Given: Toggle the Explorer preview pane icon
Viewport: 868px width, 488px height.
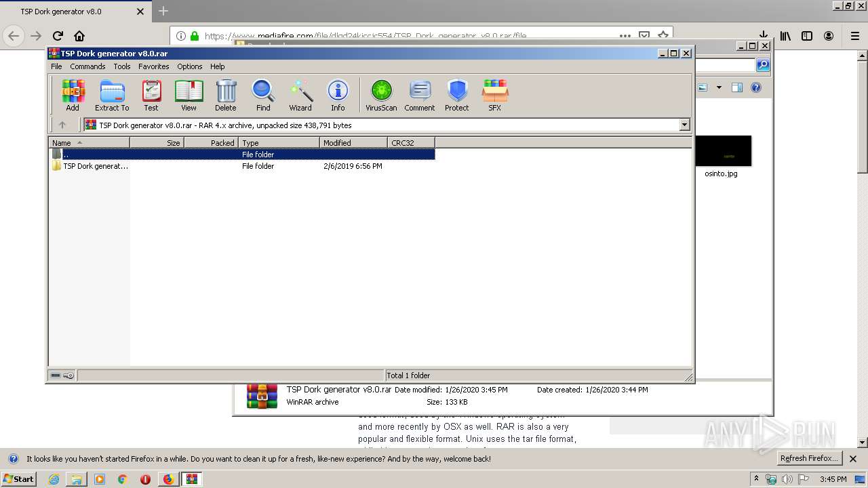Looking at the screenshot, I should (737, 87).
